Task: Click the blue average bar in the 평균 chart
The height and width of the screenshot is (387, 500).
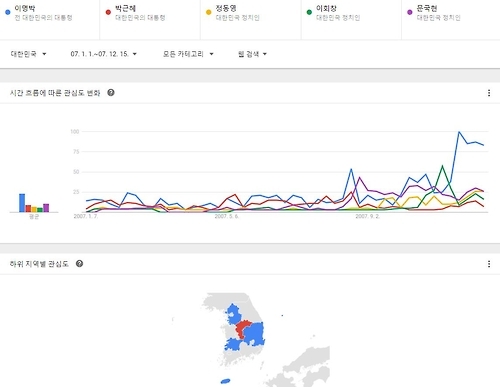Action: click(x=22, y=203)
